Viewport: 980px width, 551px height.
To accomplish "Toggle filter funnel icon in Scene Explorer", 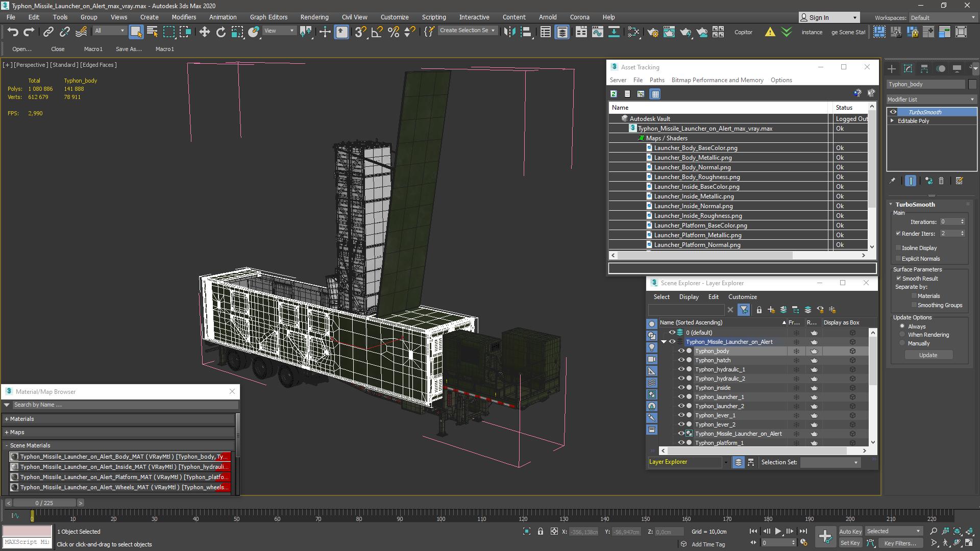I will click(744, 310).
